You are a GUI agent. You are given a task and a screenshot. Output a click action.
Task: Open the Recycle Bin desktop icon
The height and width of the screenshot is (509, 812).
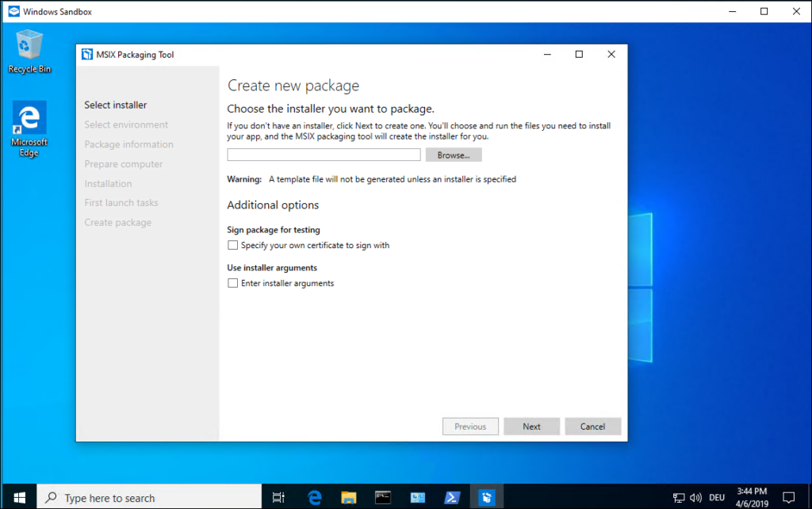(29, 51)
